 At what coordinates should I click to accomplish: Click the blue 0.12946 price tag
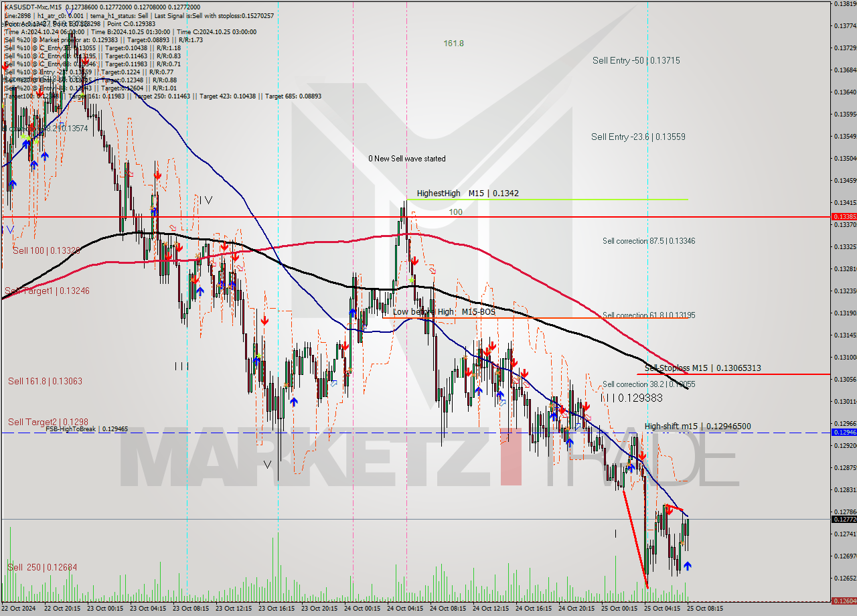click(844, 433)
